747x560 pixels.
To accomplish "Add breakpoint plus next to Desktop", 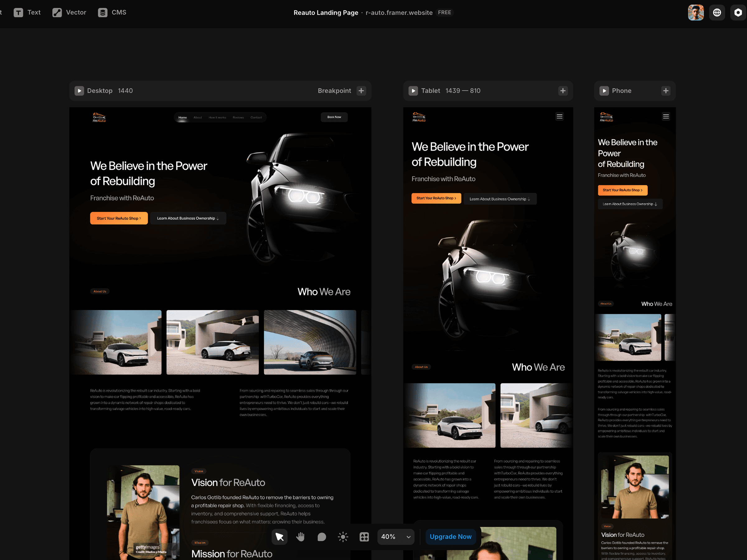I will point(361,91).
